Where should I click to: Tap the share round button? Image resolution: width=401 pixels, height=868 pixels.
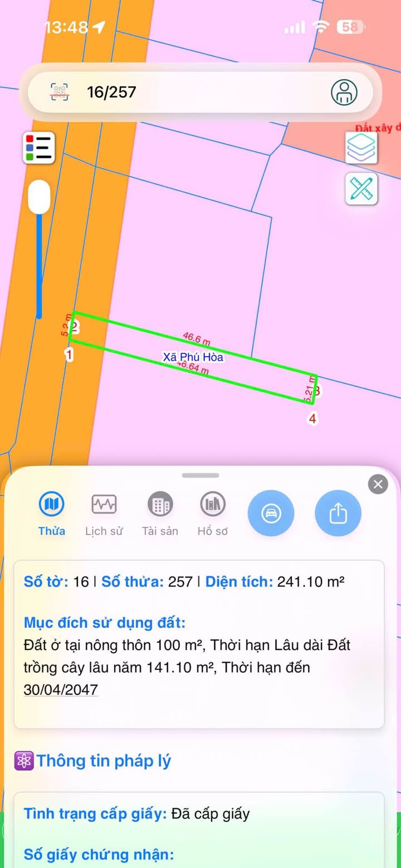coord(338,513)
